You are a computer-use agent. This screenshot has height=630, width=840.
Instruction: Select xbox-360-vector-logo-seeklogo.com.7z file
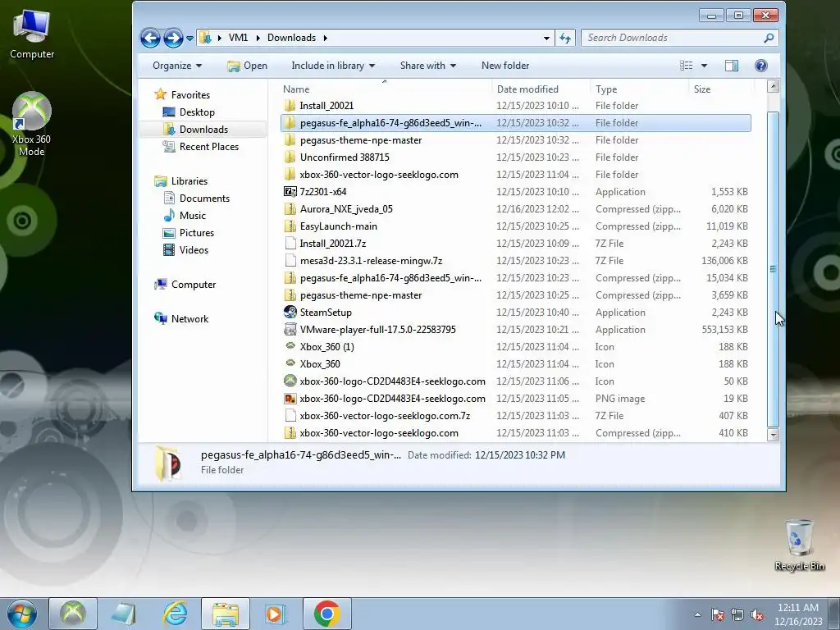pyautogui.click(x=385, y=416)
